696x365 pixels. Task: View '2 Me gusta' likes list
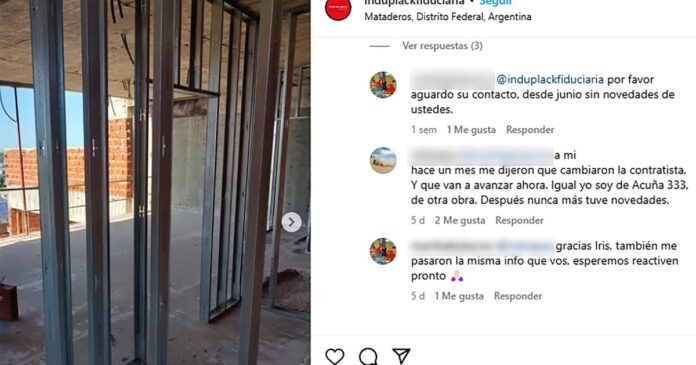coord(460,220)
